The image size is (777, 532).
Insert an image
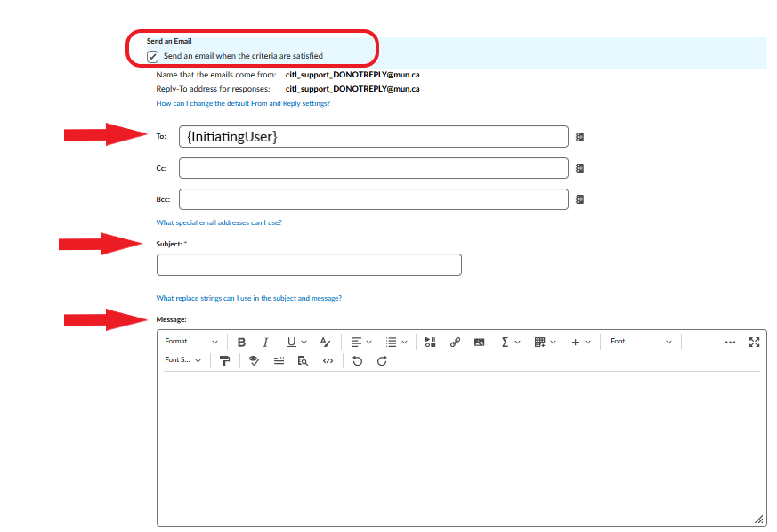coord(479,342)
